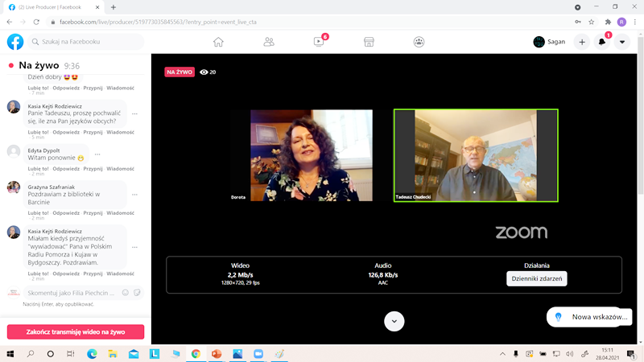Reload the page with the refresh icon

point(36,23)
